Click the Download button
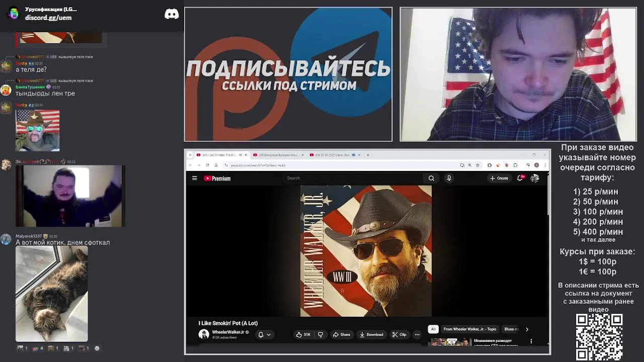Image resolution: width=644 pixels, height=362 pixels. point(371,334)
